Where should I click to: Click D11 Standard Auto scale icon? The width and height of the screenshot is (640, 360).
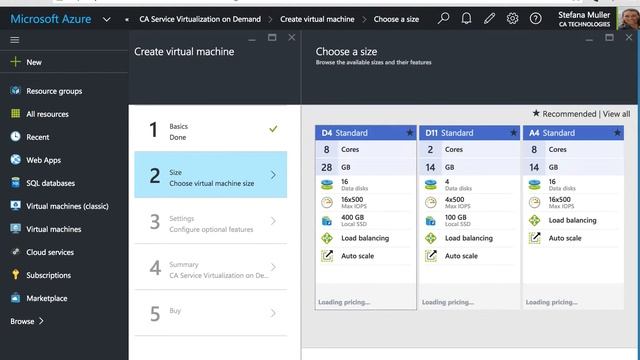pyautogui.click(x=431, y=256)
